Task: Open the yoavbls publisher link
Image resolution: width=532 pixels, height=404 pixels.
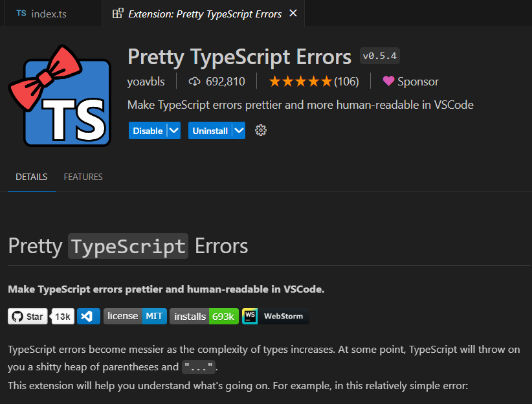Action: 146,82
